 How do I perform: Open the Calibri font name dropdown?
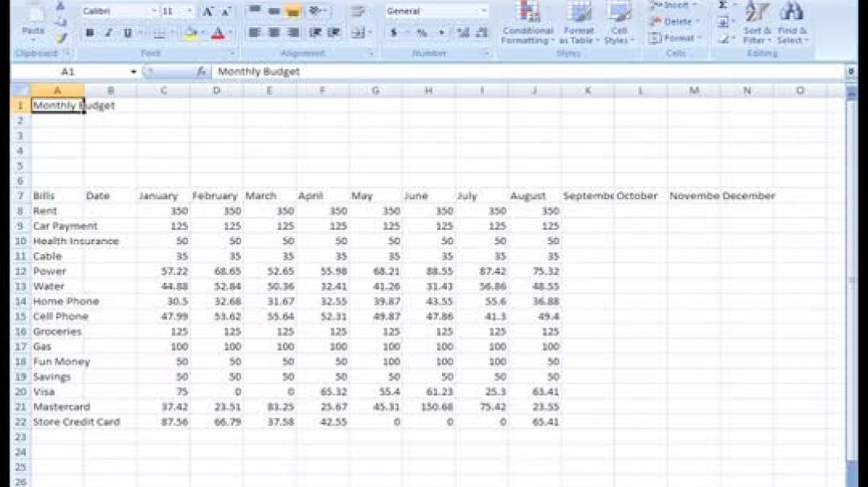(x=154, y=11)
